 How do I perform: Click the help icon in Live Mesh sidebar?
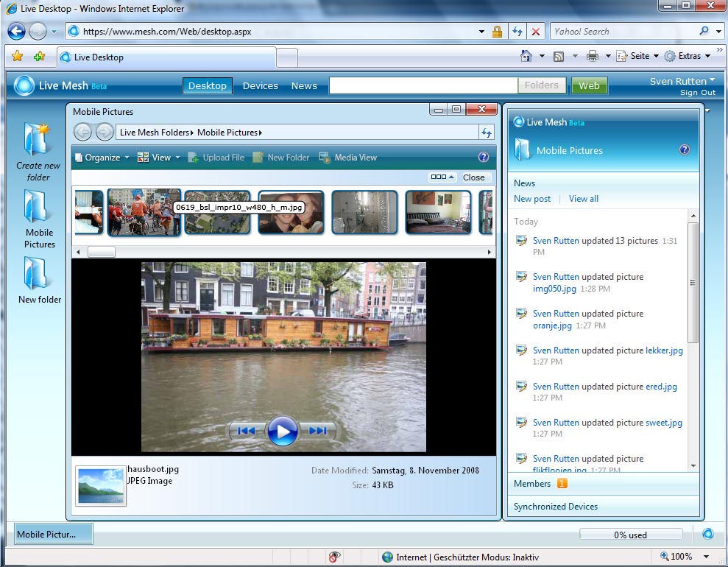685,149
